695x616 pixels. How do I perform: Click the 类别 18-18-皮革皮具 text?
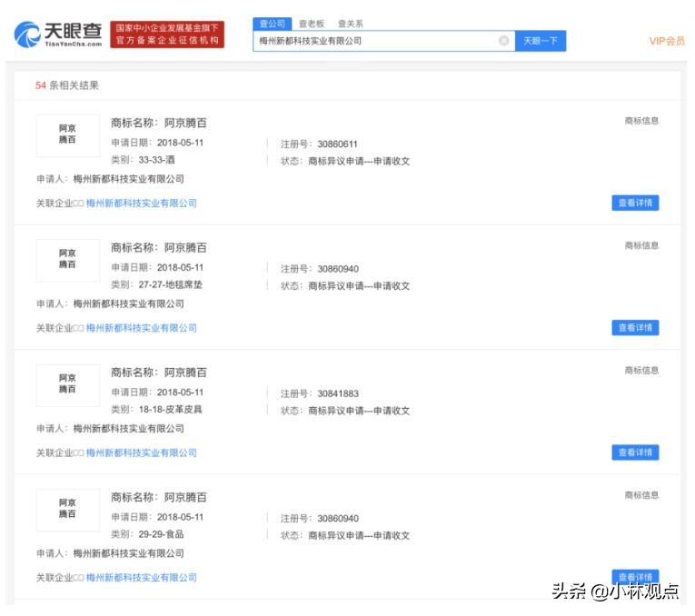tap(156, 410)
